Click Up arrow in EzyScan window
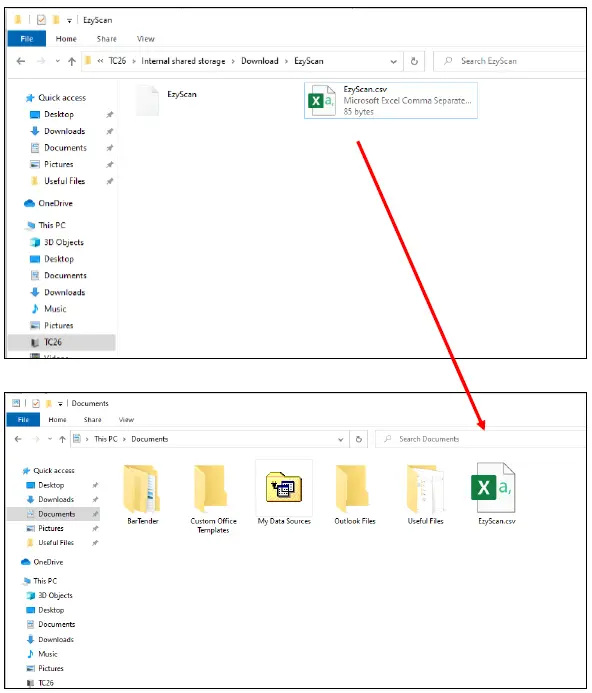 coord(72,61)
